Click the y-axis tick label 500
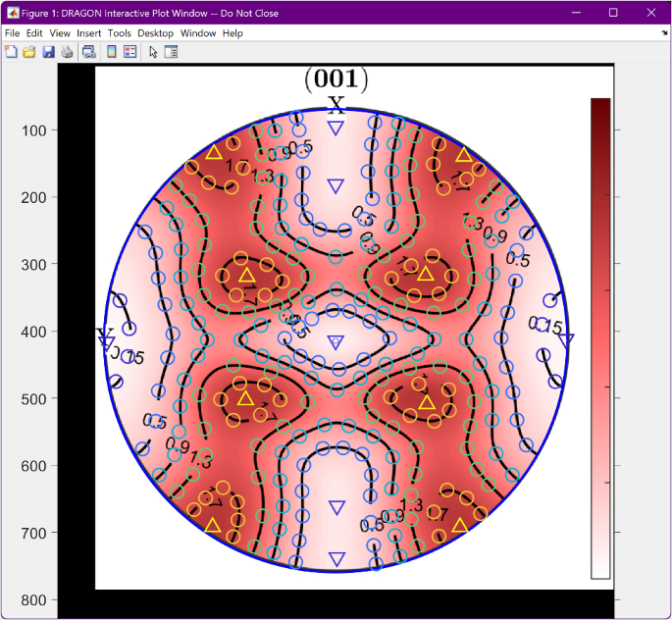Image resolution: width=672 pixels, height=620 pixels. (x=34, y=399)
